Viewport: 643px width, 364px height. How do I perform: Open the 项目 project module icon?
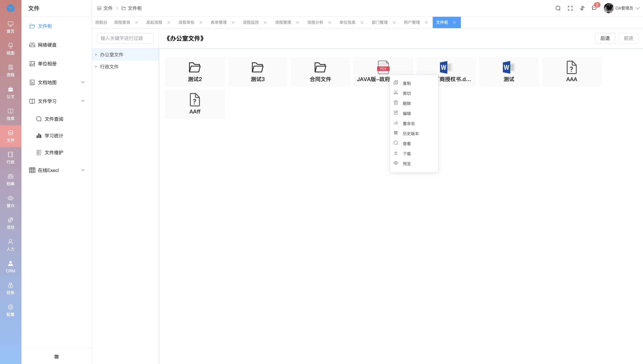[x=11, y=223]
